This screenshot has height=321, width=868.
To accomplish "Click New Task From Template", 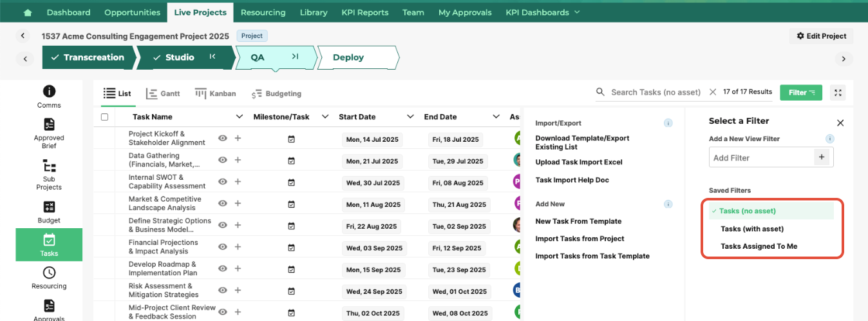I will click(x=578, y=221).
